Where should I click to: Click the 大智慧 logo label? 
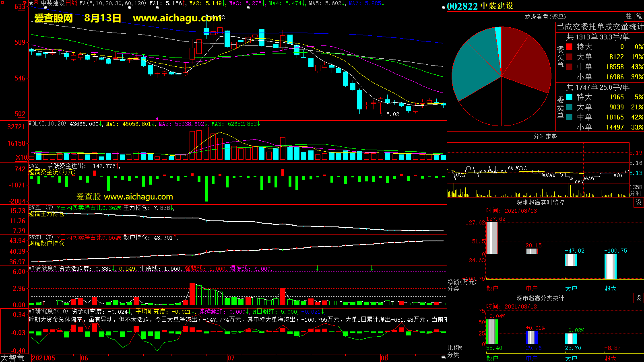[12, 358]
